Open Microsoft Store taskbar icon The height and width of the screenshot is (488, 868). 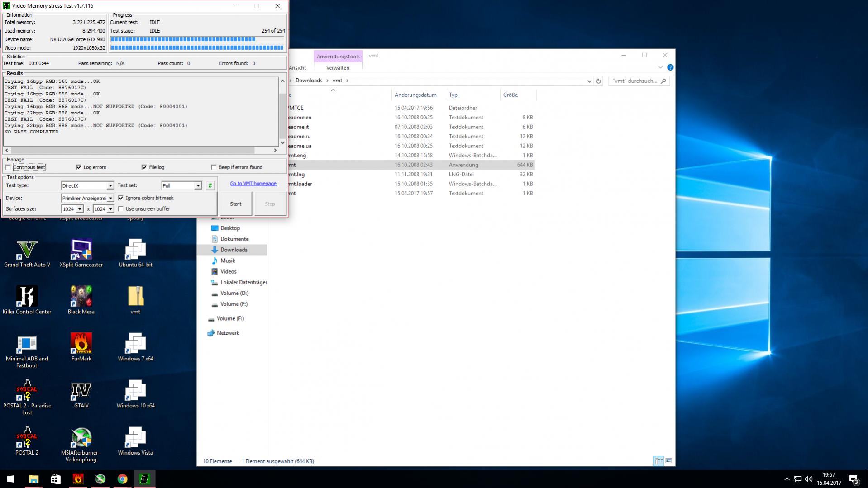56,479
